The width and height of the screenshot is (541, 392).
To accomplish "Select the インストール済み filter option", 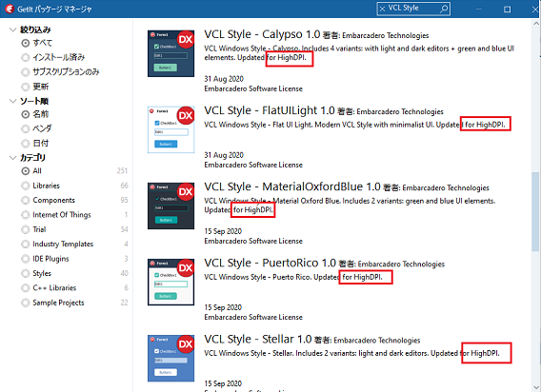I will click(25, 58).
